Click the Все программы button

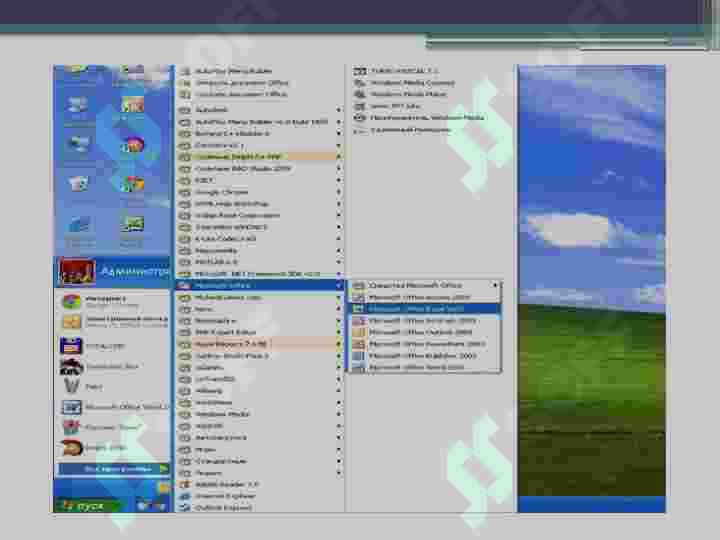pos(113,469)
